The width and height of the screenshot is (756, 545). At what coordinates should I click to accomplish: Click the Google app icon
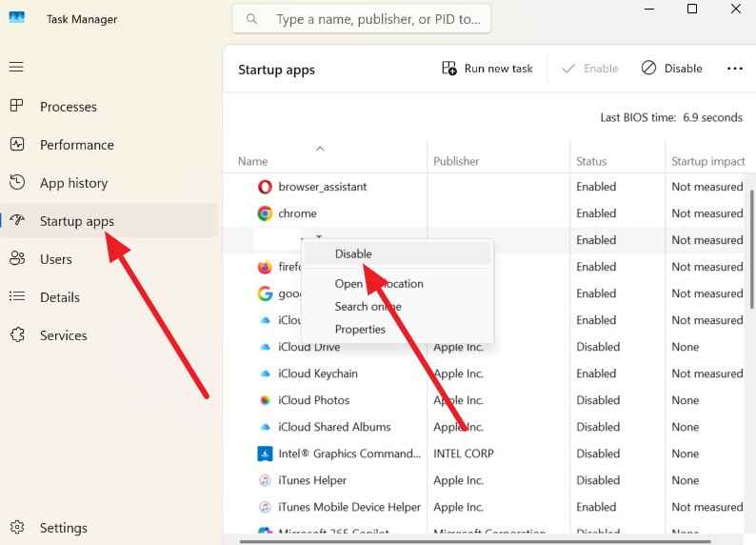(265, 293)
